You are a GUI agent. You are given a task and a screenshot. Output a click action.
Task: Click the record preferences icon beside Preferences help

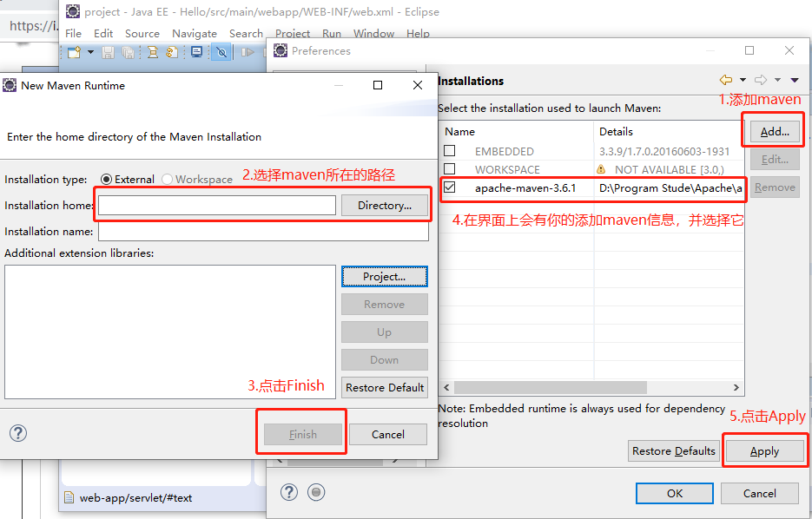click(x=316, y=492)
